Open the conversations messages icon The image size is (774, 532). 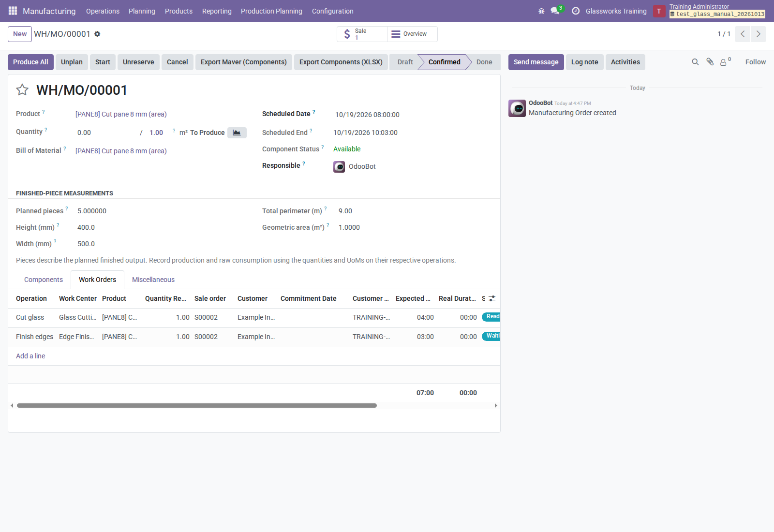click(x=555, y=11)
